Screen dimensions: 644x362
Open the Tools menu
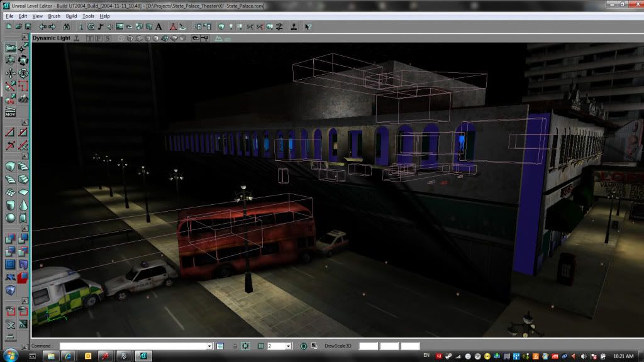point(88,16)
